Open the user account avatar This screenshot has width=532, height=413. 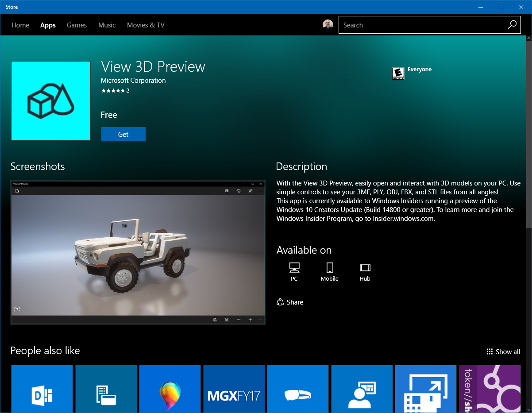pyautogui.click(x=328, y=25)
